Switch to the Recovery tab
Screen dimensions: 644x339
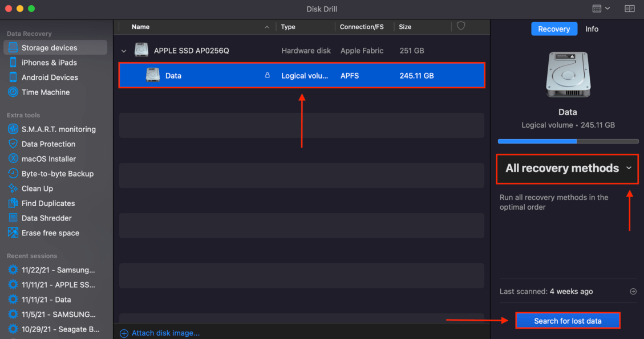(554, 28)
